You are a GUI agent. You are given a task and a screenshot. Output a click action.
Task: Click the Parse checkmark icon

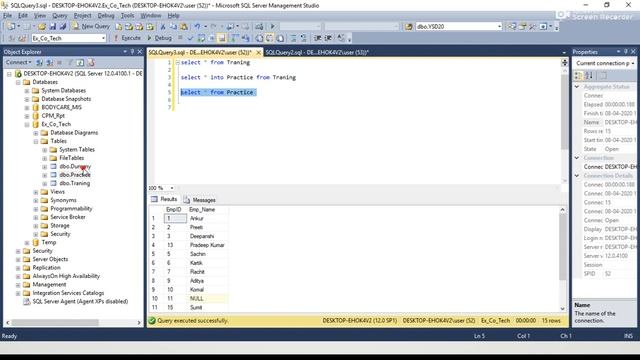(x=190, y=38)
